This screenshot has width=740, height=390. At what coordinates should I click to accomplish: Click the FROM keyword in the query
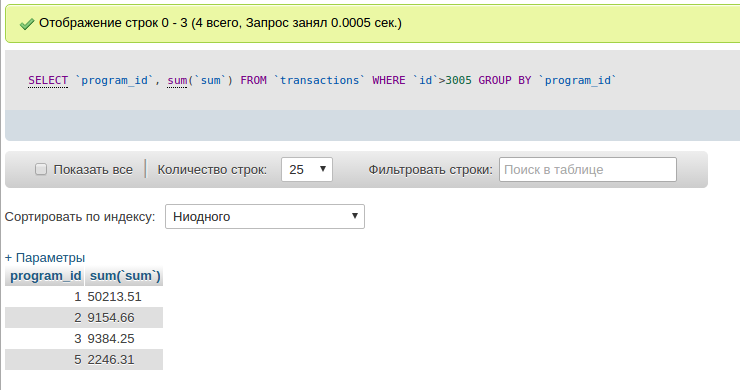click(x=253, y=80)
